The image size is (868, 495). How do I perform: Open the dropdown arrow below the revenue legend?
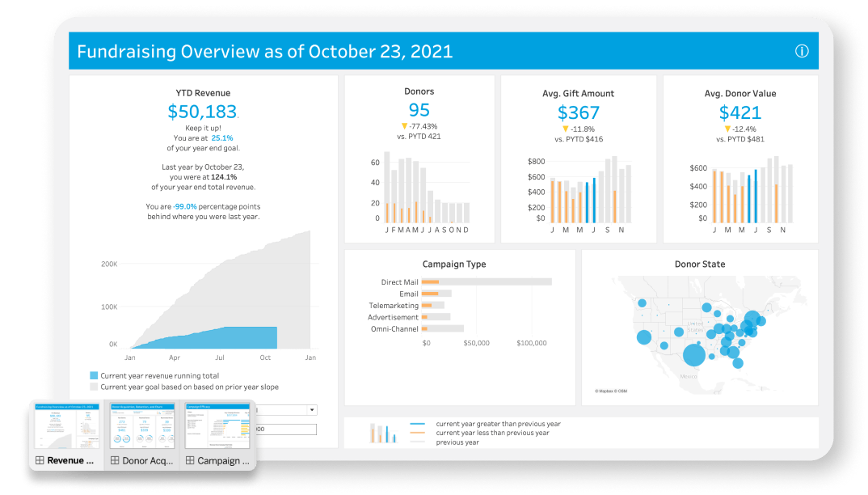[312, 410]
